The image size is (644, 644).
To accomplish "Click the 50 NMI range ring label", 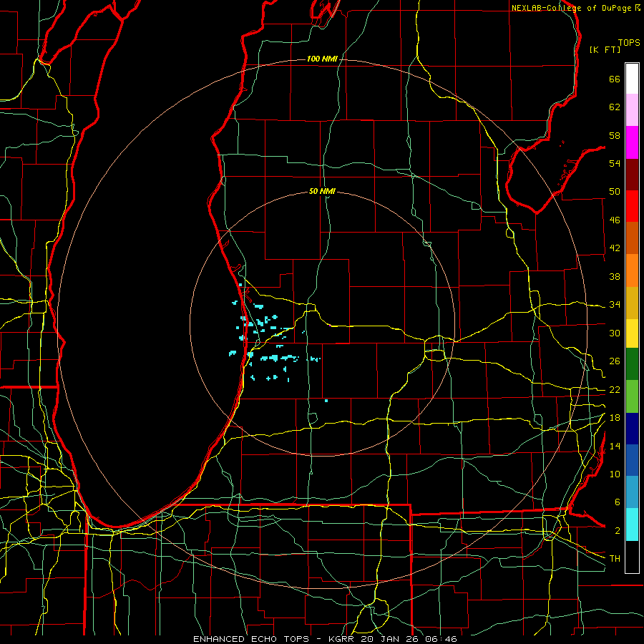I will pos(322,191).
